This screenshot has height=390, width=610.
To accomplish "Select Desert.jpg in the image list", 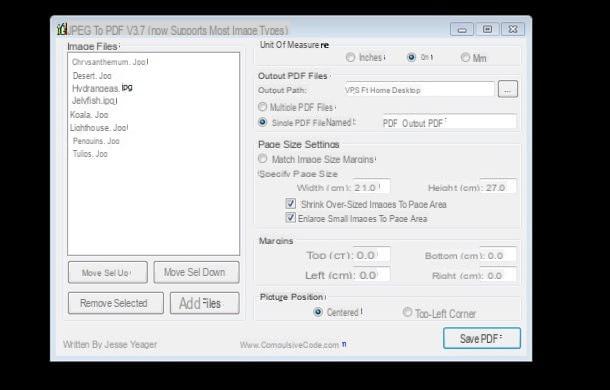I will [92, 76].
